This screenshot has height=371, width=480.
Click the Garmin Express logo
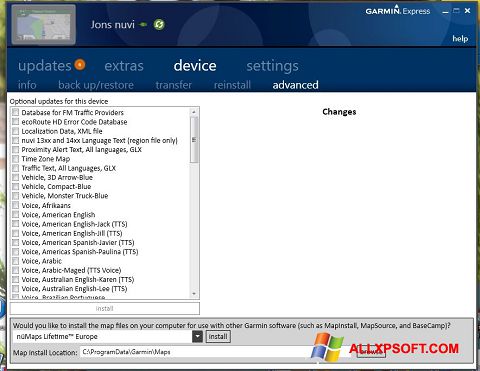[398, 10]
